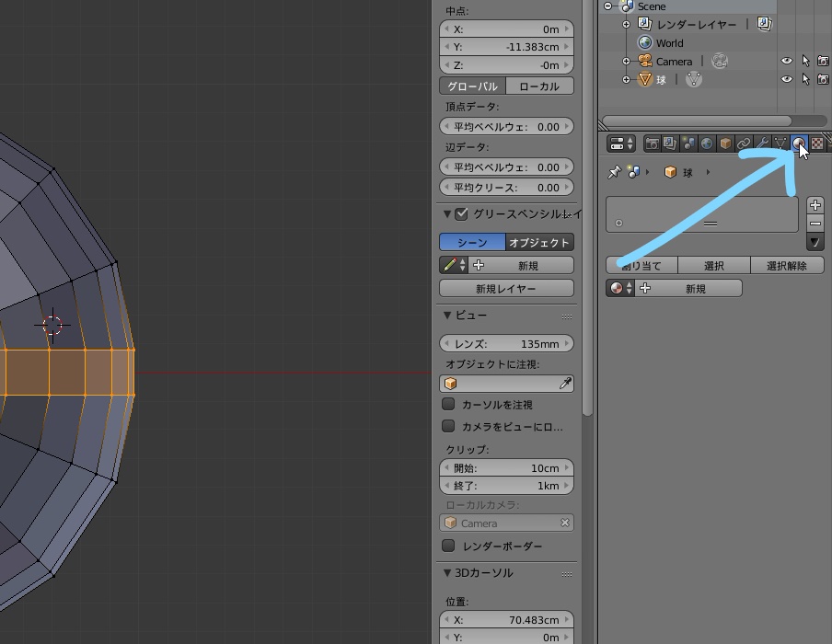Click the 選択 button in the material panel
Image resolution: width=832 pixels, height=644 pixels.
point(714,265)
